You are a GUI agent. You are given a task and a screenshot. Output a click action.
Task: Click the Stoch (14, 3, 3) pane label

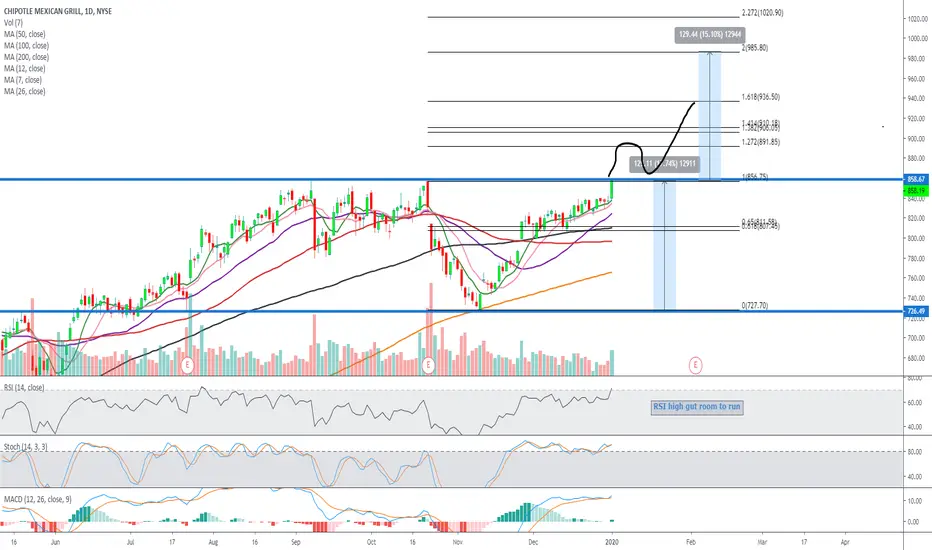[26, 447]
